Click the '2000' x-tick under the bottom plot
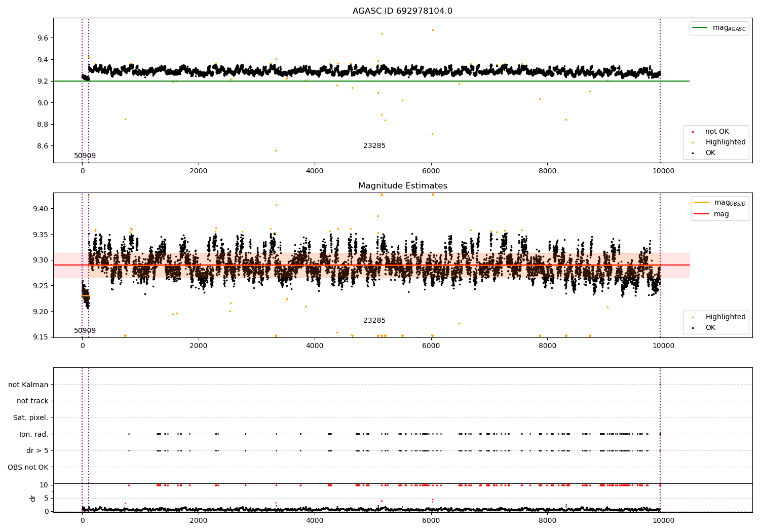Image resolution: width=760 pixels, height=532 pixels. coord(199,521)
